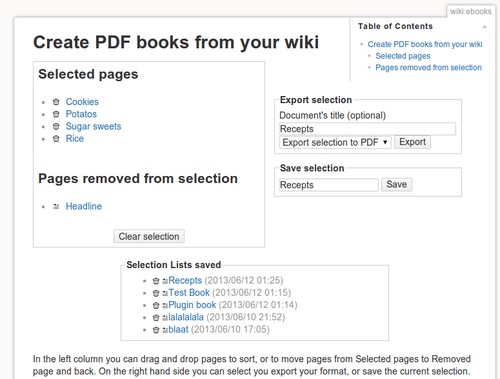Click the date (2013/06/12 01:25) text
Viewport: 500px width, 379px height.
click(x=244, y=280)
